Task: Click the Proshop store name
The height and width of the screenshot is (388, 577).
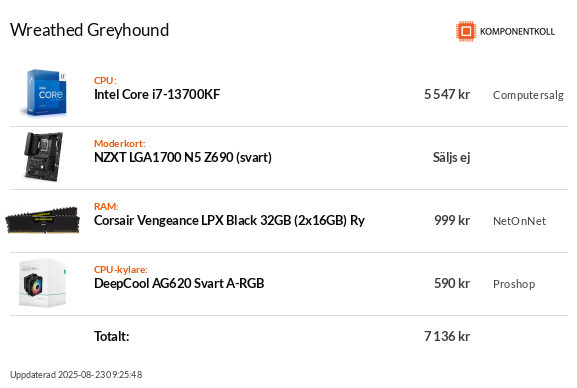Action: 514,284
